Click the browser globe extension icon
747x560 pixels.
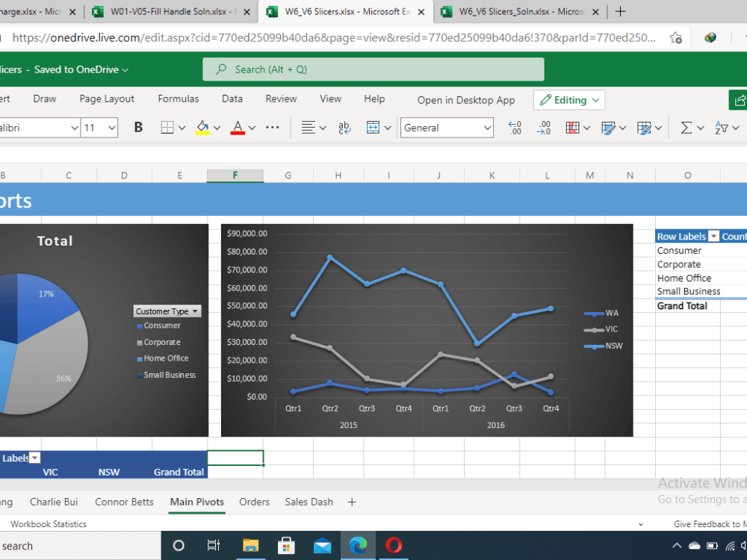pyautogui.click(x=710, y=37)
